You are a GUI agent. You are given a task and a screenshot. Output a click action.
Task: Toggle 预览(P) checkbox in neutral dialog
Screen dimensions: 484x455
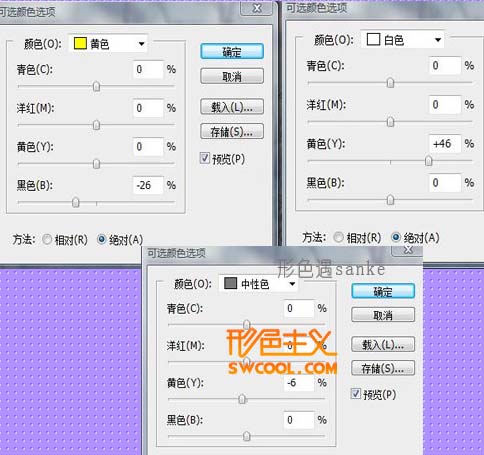pyautogui.click(x=356, y=394)
